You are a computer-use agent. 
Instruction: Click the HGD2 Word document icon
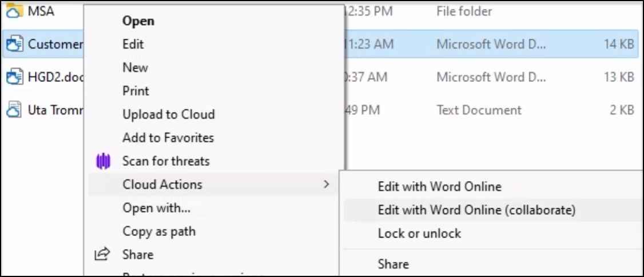click(14, 77)
